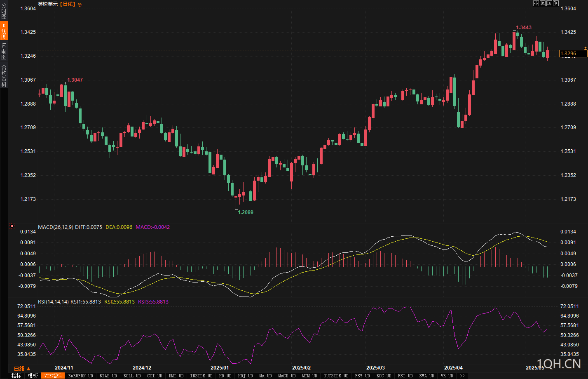
Task: Click the plus circle icon beside 日线 title
Action: pyautogui.click(x=80, y=4)
